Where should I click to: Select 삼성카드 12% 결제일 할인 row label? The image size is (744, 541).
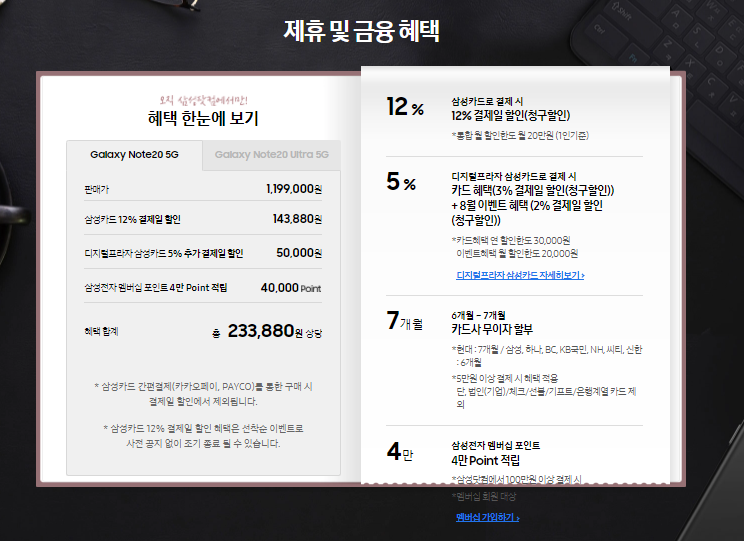point(132,219)
